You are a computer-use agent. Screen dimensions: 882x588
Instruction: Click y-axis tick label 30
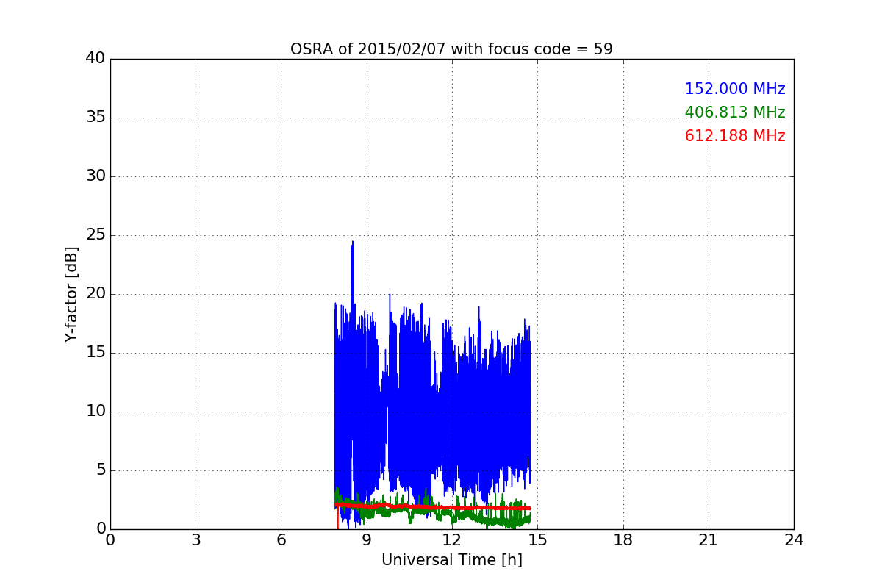tap(96, 176)
